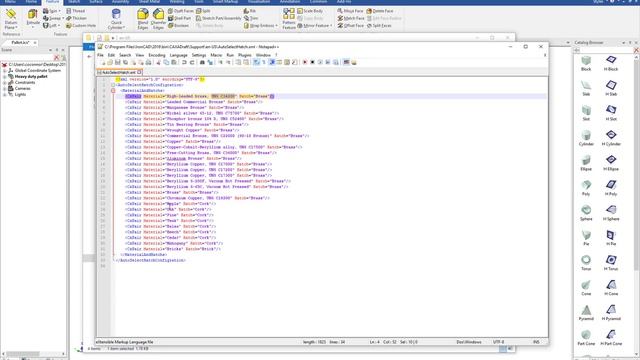Pick the Block shape from catalog
This screenshot has width=640, height=360.
pos(586,63)
